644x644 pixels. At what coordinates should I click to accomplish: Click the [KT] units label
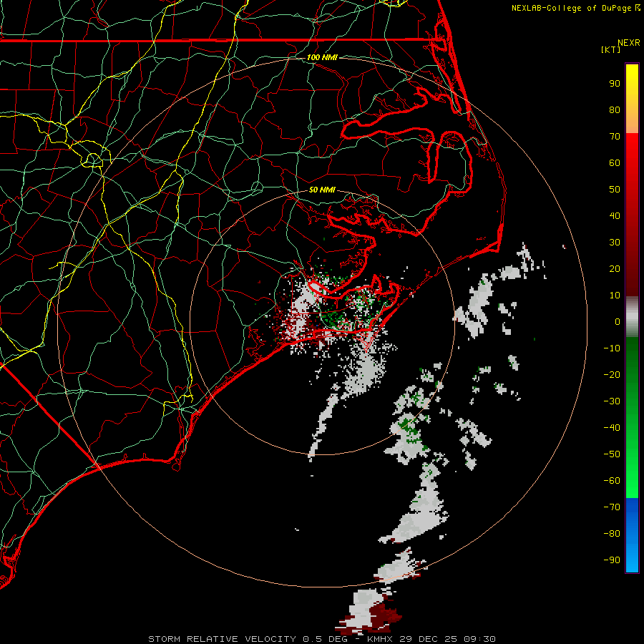click(610, 49)
